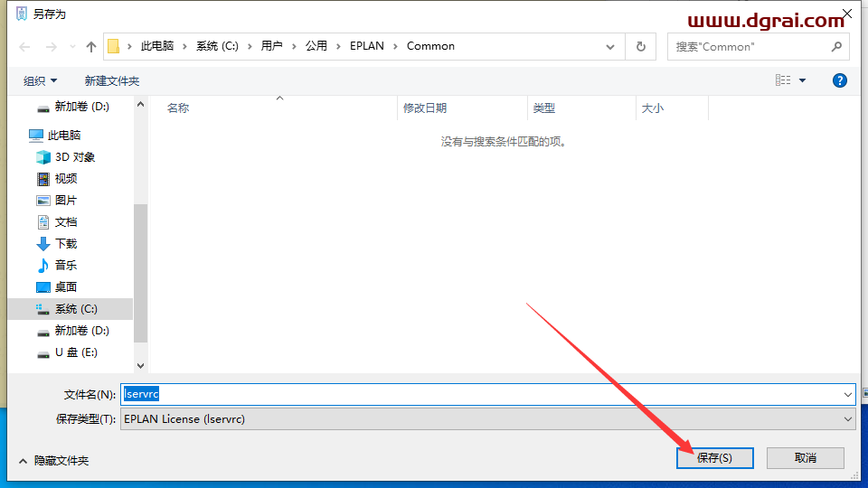Click the 此电脑 monitor icon
The image size is (868, 488).
(x=36, y=135)
